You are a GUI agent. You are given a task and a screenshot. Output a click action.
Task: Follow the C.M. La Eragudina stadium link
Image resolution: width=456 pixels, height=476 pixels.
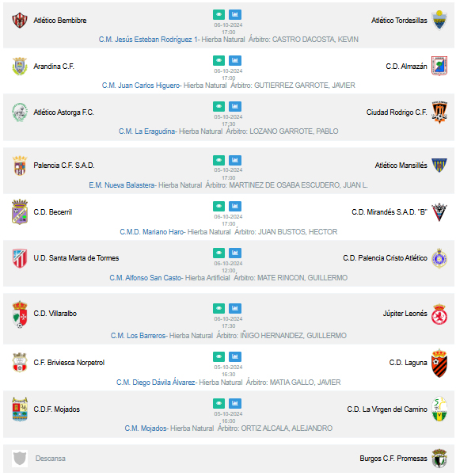tap(146, 131)
